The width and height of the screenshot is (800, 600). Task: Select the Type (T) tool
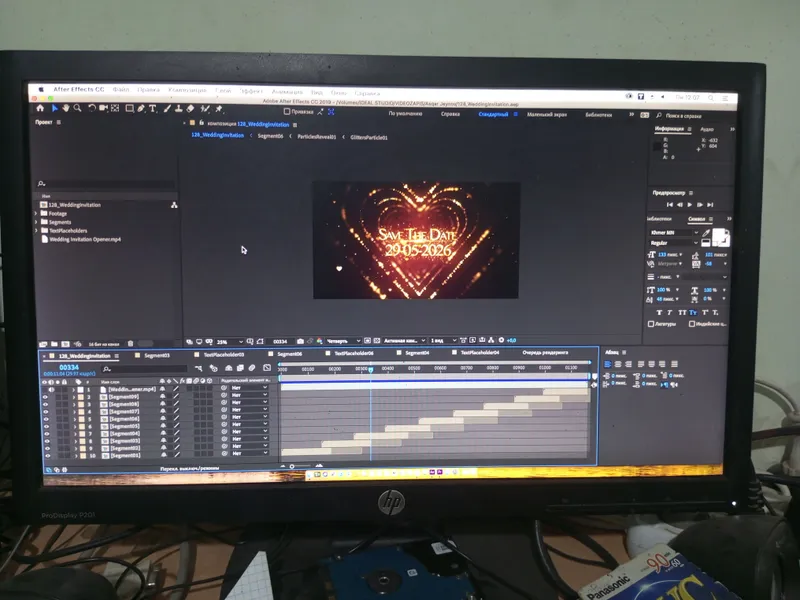point(153,108)
